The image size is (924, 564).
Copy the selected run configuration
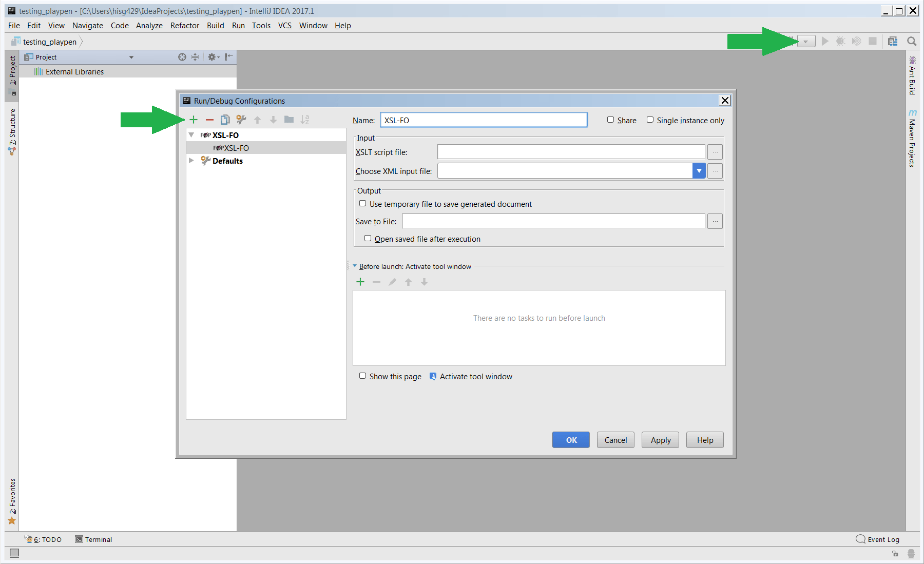225,120
